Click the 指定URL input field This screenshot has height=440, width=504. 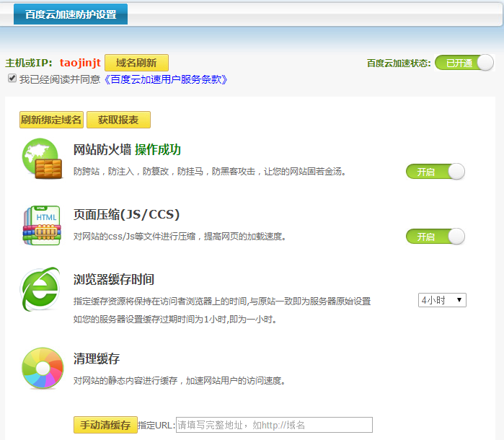(274, 425)
